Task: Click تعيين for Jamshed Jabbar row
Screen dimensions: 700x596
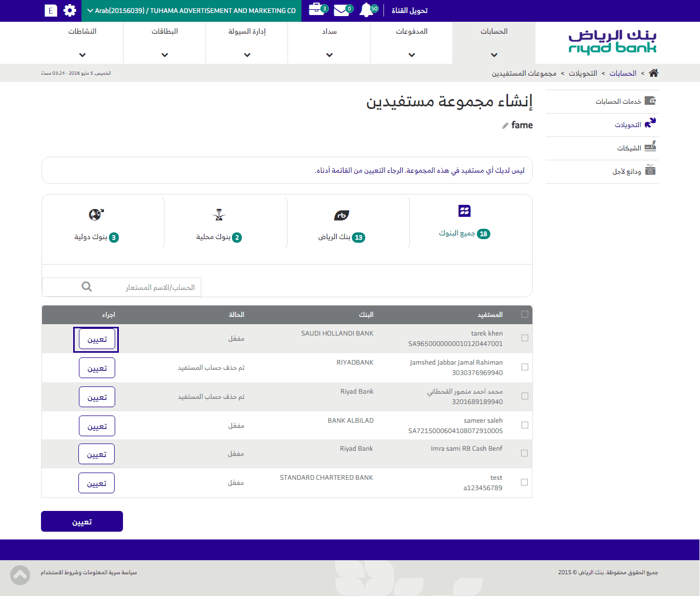Action: point(97,368)
